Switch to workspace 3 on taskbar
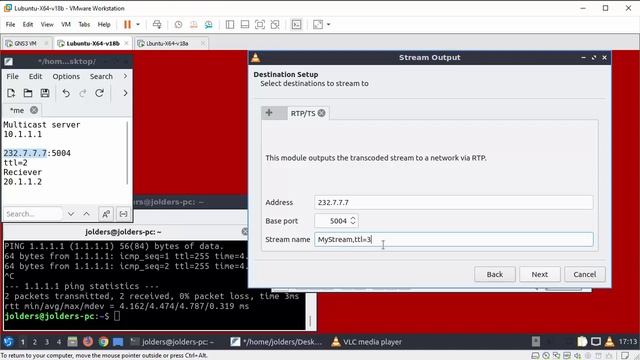The width and height of the screenshot is (640, 360). tap(47, 342)
